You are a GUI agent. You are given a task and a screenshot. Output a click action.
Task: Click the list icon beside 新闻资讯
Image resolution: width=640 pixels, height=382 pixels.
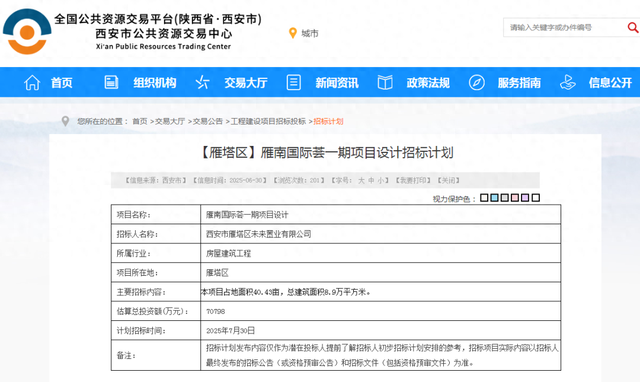[x=293, y=82]
